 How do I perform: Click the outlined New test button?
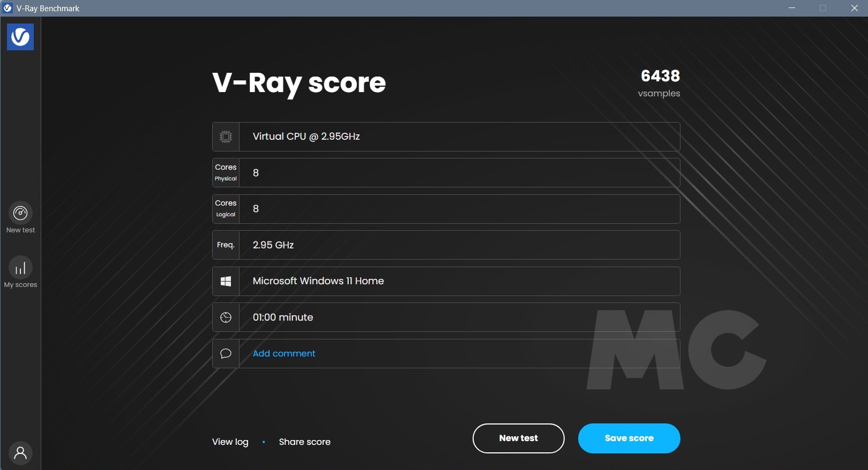[518, 438]
